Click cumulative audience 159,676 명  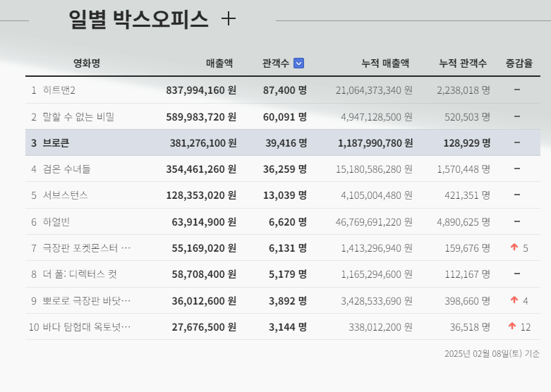[x=467, y=248]
